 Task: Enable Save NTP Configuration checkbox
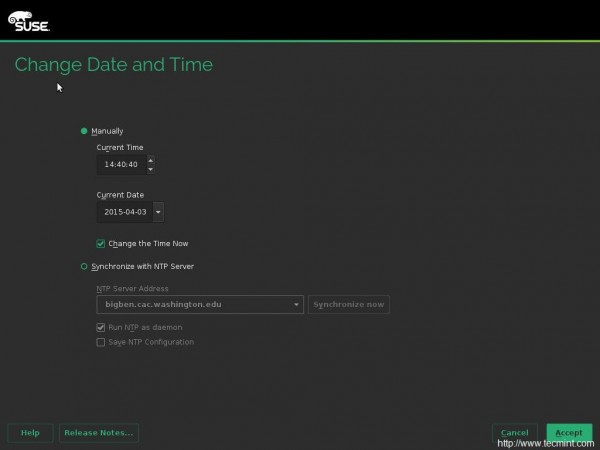pyautogui.click(x=101, y=342)
